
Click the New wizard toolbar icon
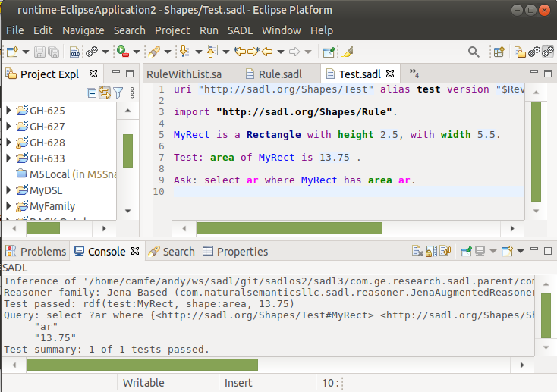pyautogui.click(x=12, y=52)
